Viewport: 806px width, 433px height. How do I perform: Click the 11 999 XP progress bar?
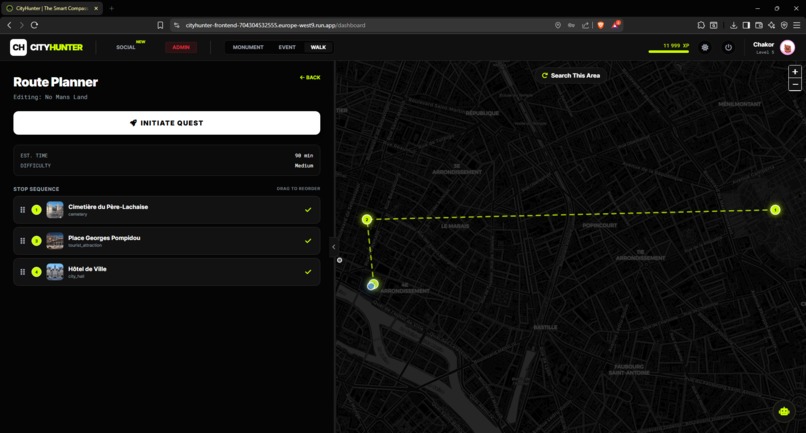tap(669, 51)
